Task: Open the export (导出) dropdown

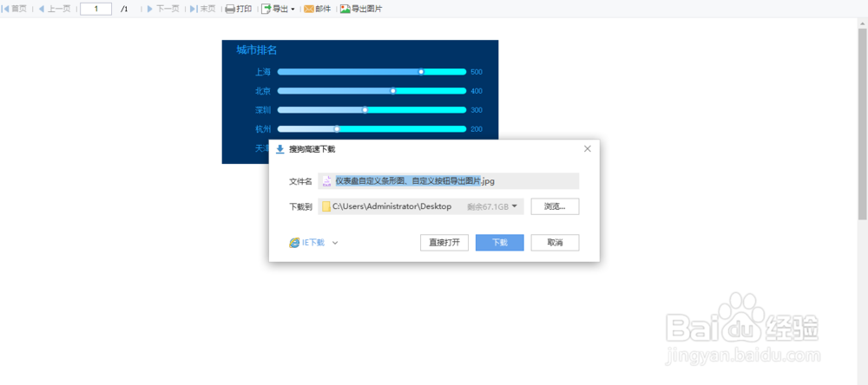Action: tap(278, 9)
